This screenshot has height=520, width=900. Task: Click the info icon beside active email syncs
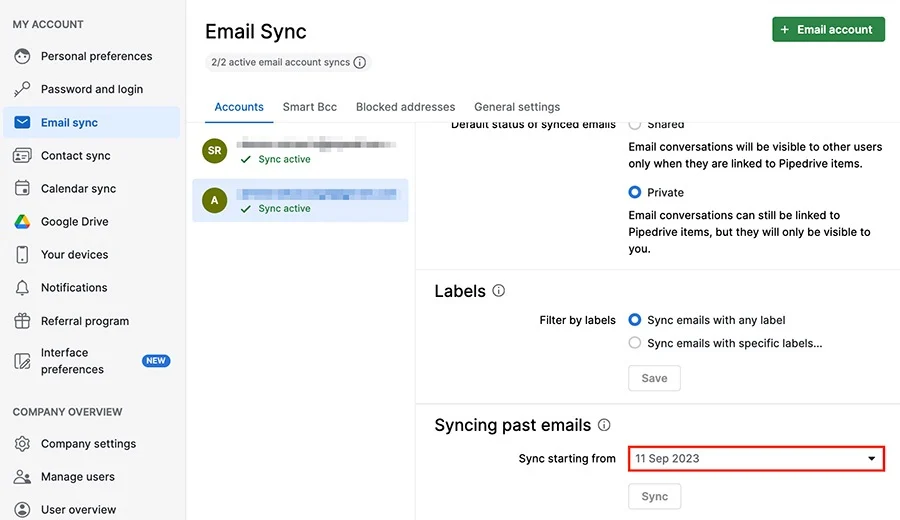point(359,62)
